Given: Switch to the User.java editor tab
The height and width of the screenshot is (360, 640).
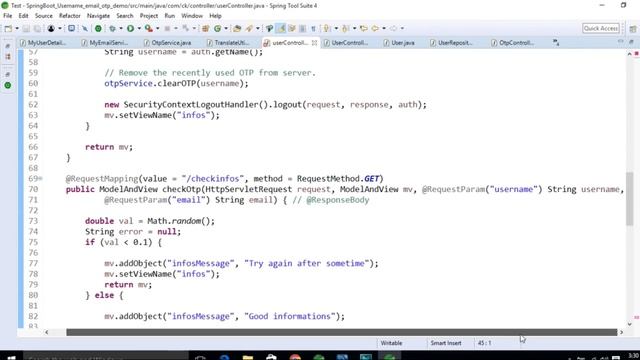Looking at the screenshot, I should click(x=399, y=42).
